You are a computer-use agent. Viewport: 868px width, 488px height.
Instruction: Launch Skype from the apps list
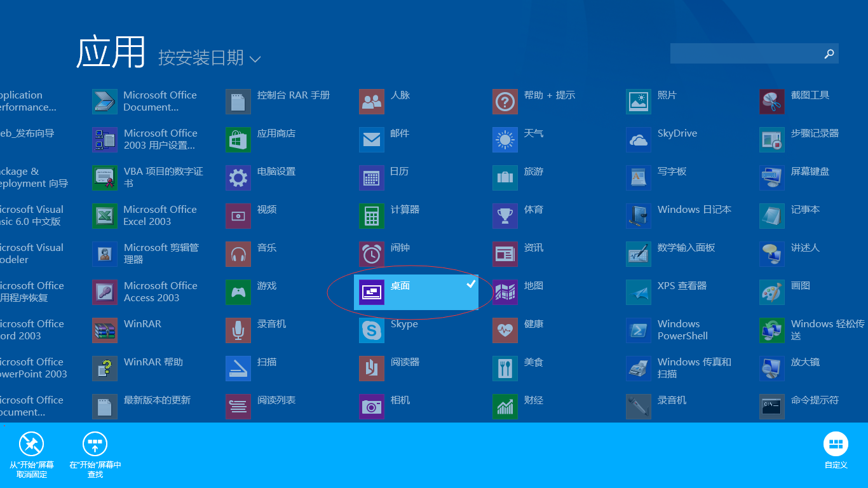tap(372, 330)
